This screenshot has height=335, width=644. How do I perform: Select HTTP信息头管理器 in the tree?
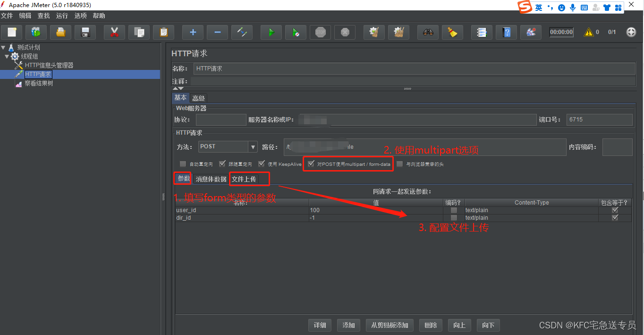(x=49, y=65)
